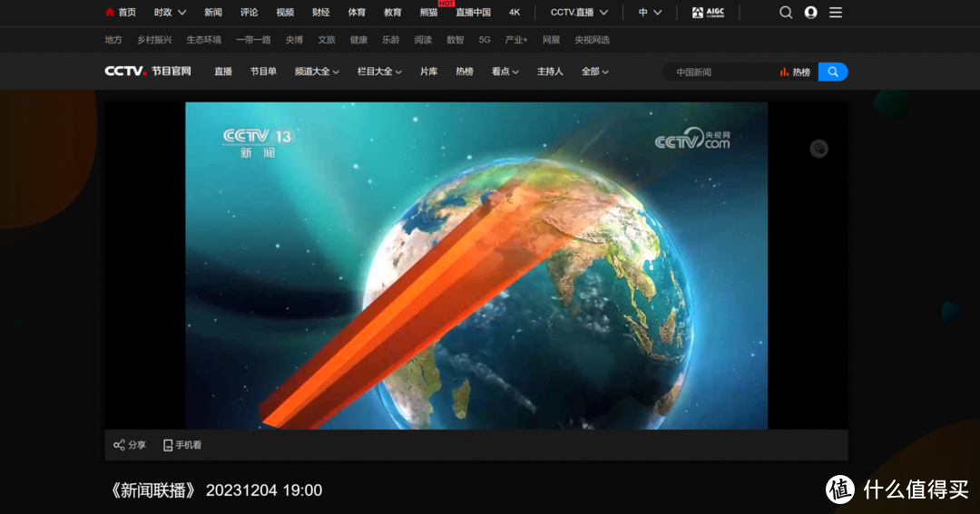Open the 生态环境 link
980x514 pixels.
pos(204,40)
